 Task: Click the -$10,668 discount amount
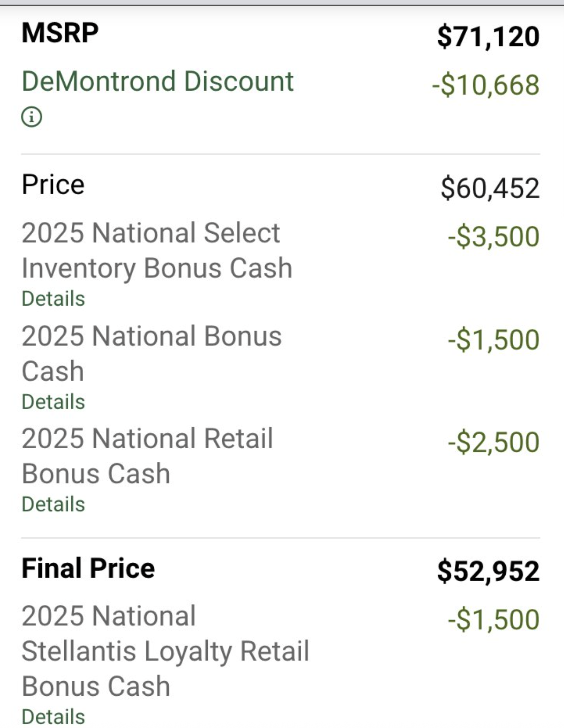(x=486, y=85)
